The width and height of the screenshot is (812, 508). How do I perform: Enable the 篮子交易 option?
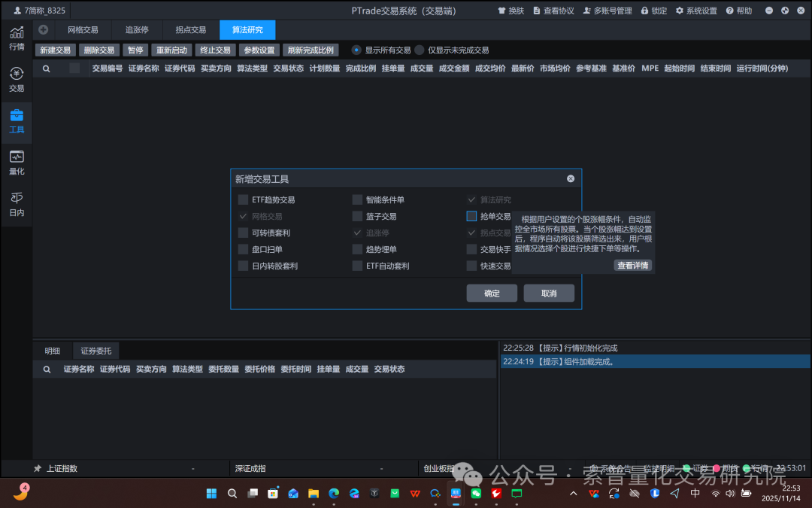point(357,216)
